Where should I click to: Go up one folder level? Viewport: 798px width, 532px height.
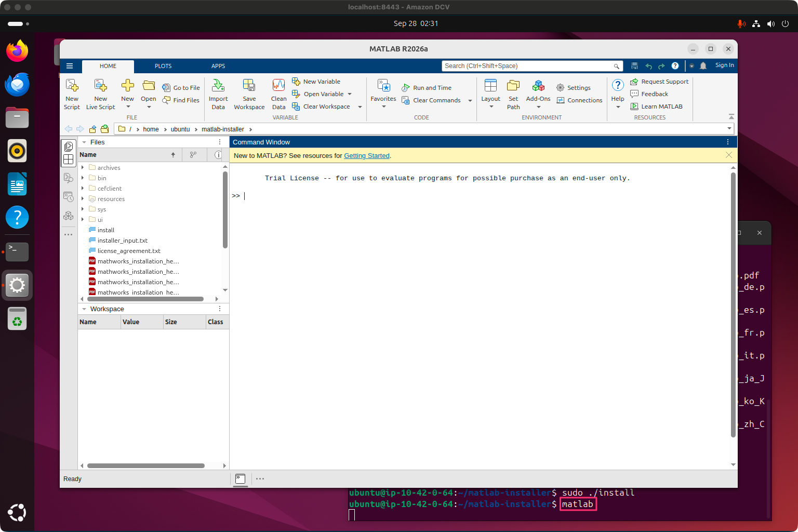pyautogui.click(x=92, y=129)
